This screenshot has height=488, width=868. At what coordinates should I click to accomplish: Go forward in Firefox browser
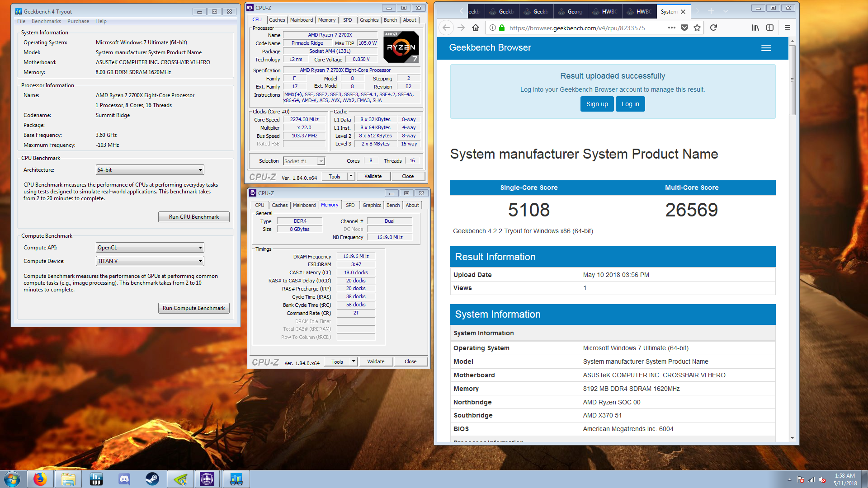point(461,28)
